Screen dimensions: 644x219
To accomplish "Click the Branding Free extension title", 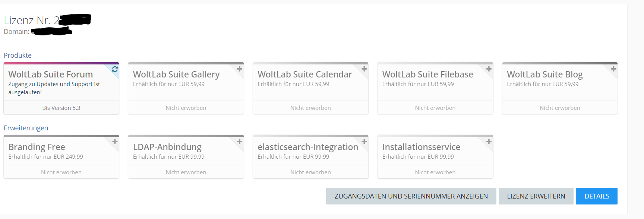I will tap(37, 147).
